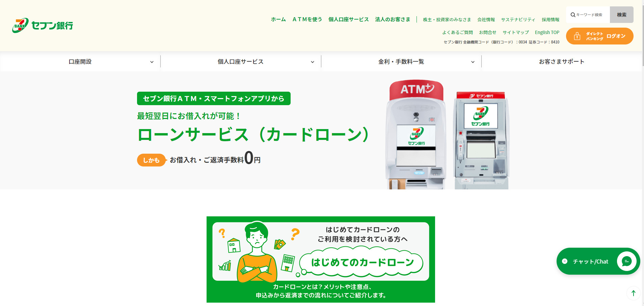Viewport: 644px width, 306px height.
Task: Click the はじめてのカードローン speech bubble
Action: 362,261
